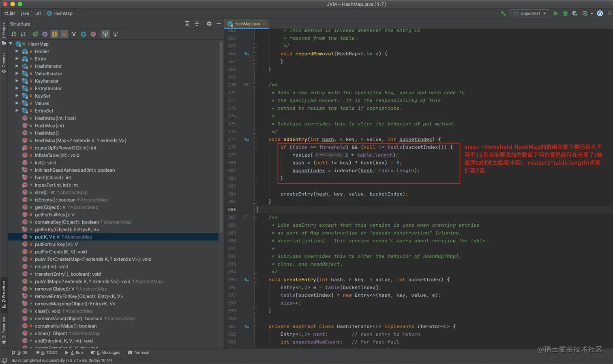Open the 9: Git tool window
The image size is (613, 364).
coord(19,353)
